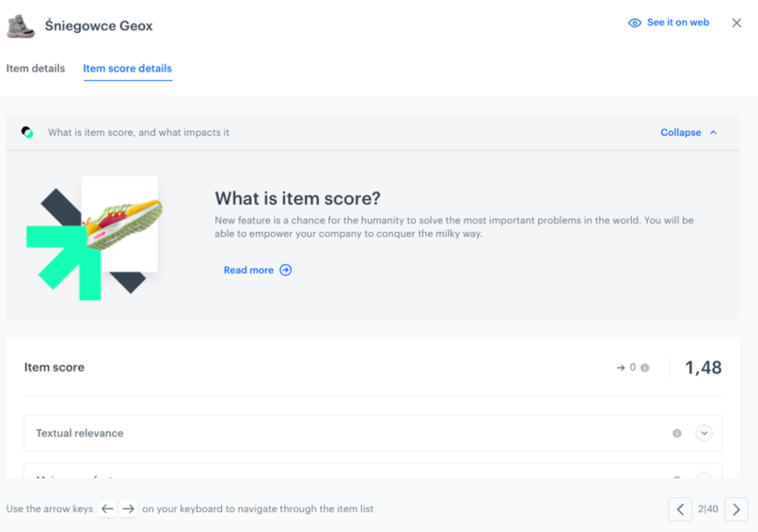Collapse the item score explanation banner
Screen dimensions: 758x532
click(688, 132)
